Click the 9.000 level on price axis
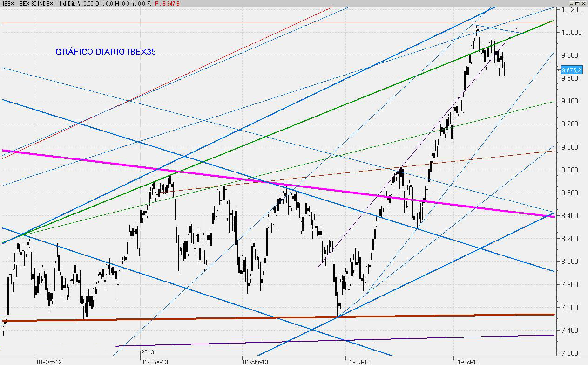Image resolution: width=588 pixels, height=365 pixels. point(571,147)
